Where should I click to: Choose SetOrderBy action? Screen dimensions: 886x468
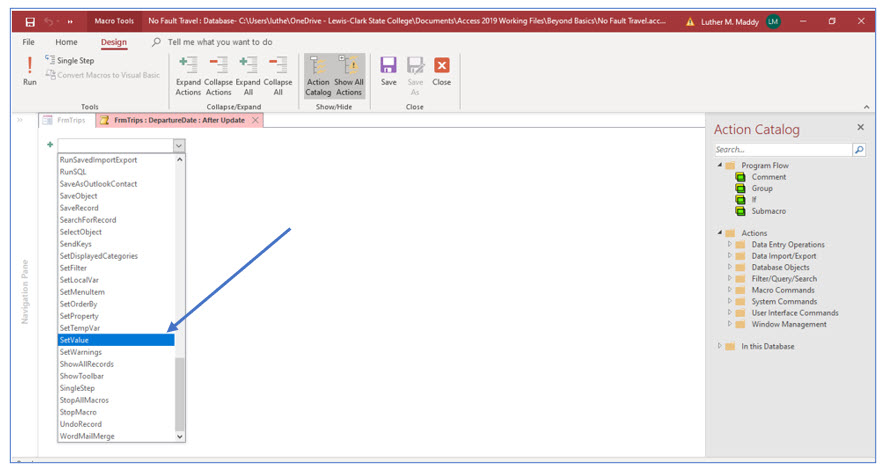[x=116, y=304]
